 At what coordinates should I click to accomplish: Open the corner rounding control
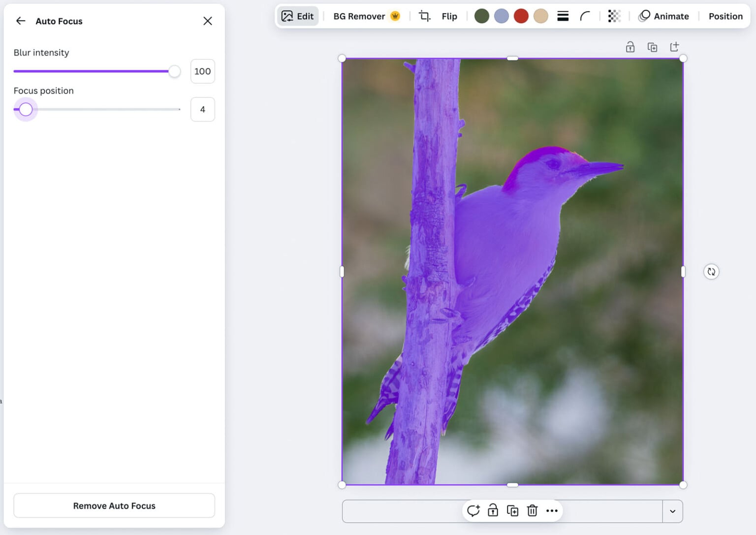tap(585, 16)
